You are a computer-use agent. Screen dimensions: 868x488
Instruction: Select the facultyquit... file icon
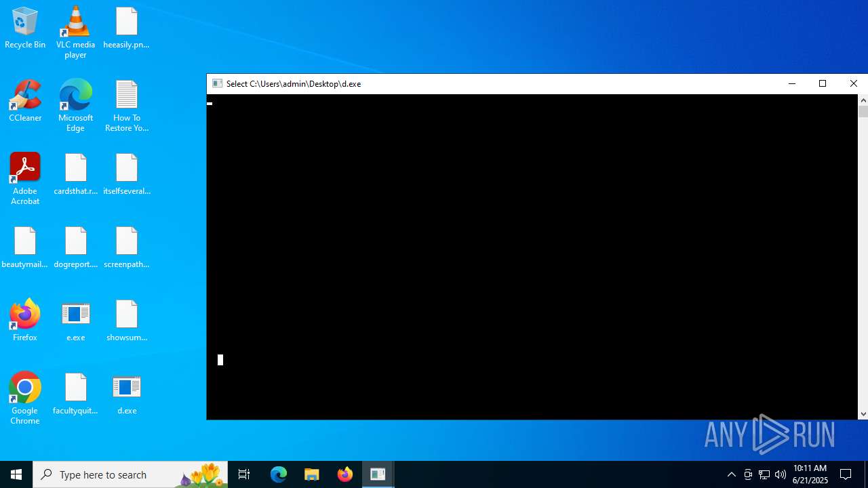[75, 394]
